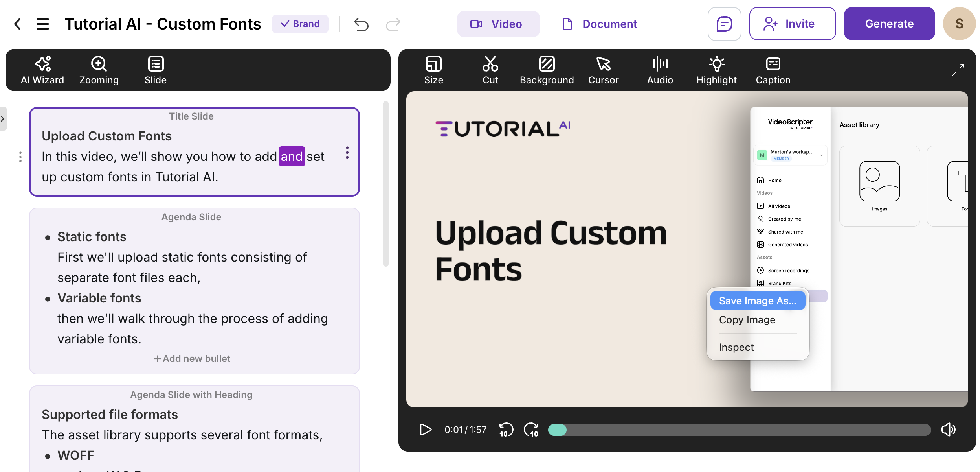Switch to the Document tab

click(x=600, y=24)
